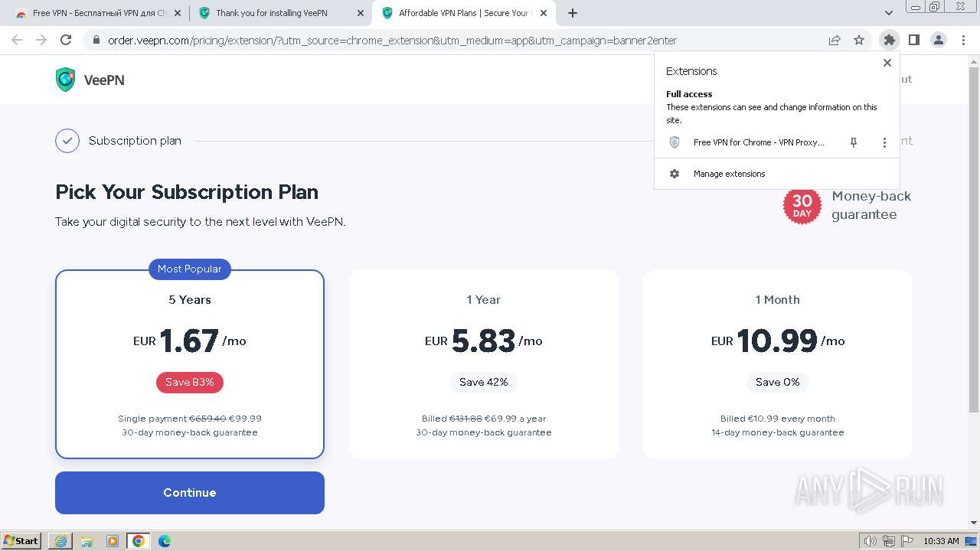Select the 1 Year plan card
Screen dimensions: 980x551
[484, 364]
